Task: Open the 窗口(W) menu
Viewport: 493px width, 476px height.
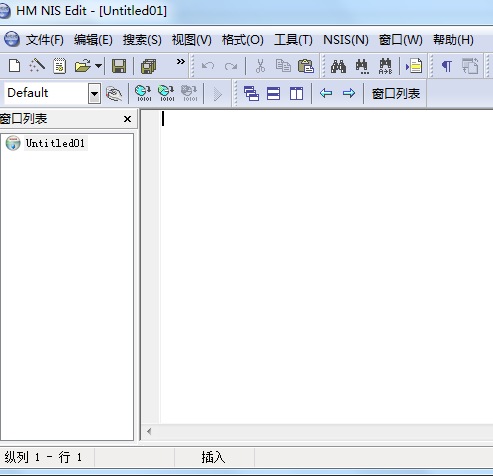Action: (x=400, y=40)
